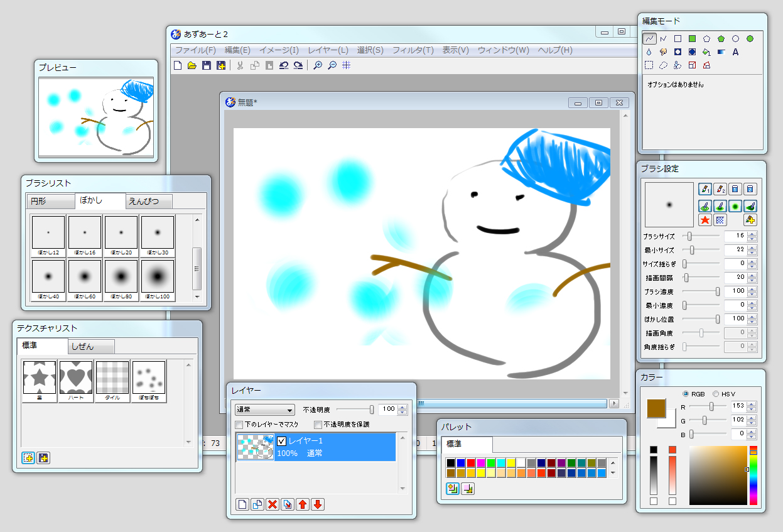Select the ぼかし12 brush preset
This screenshot has height=532, width=783.
point(48,236)
